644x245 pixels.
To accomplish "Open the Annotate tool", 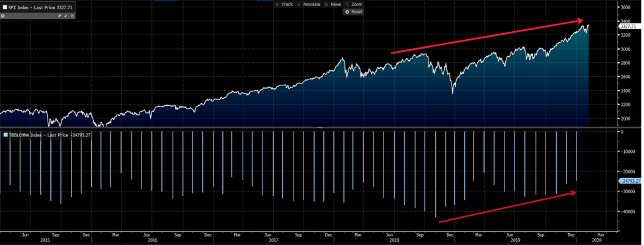I will [308, 4].
